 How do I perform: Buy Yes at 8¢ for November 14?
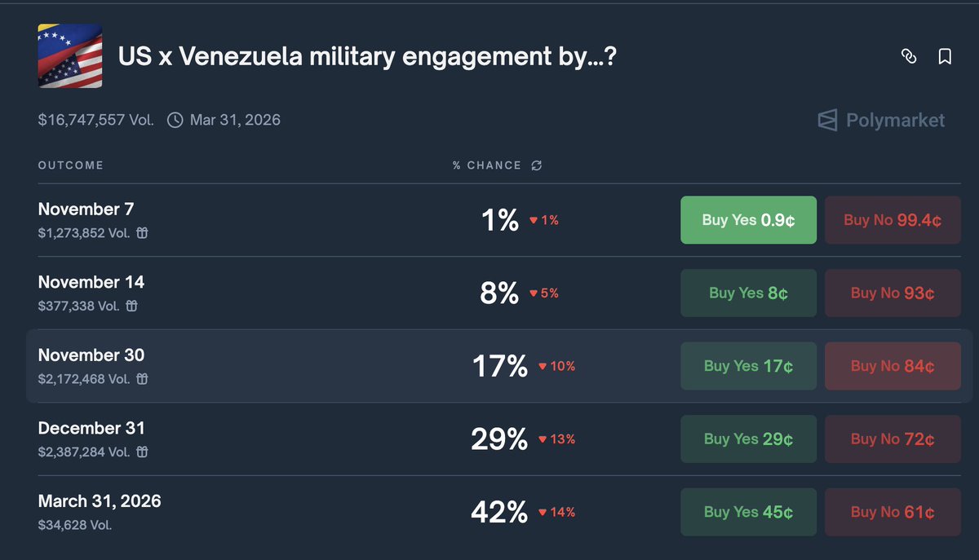749,293
